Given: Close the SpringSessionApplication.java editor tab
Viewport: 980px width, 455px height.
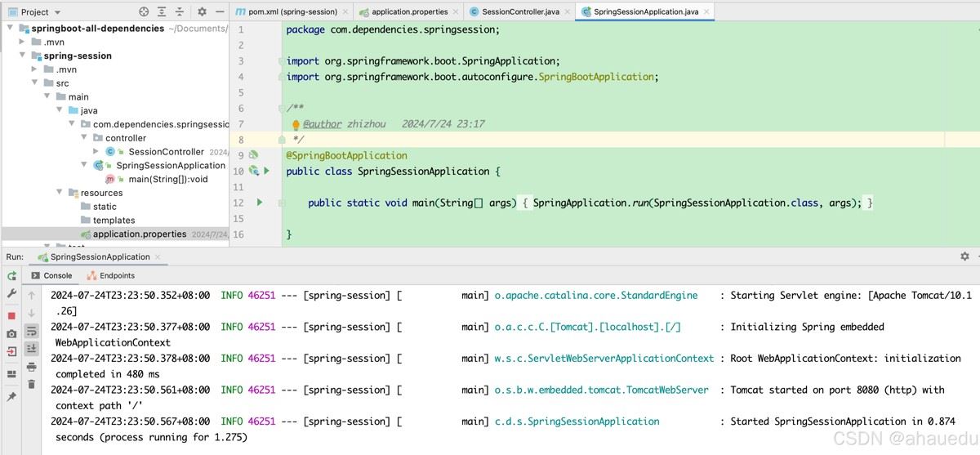Looking at the screenshot, I should 706,12.
